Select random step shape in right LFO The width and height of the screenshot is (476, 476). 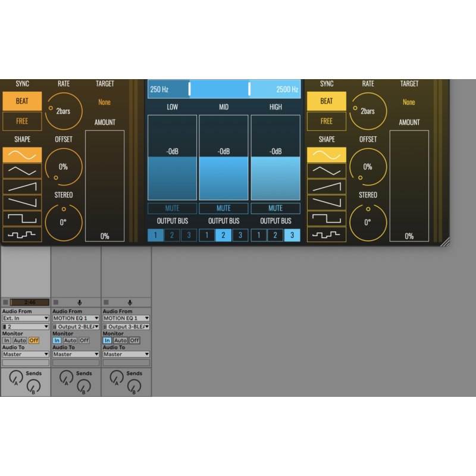tap(327, 234)
